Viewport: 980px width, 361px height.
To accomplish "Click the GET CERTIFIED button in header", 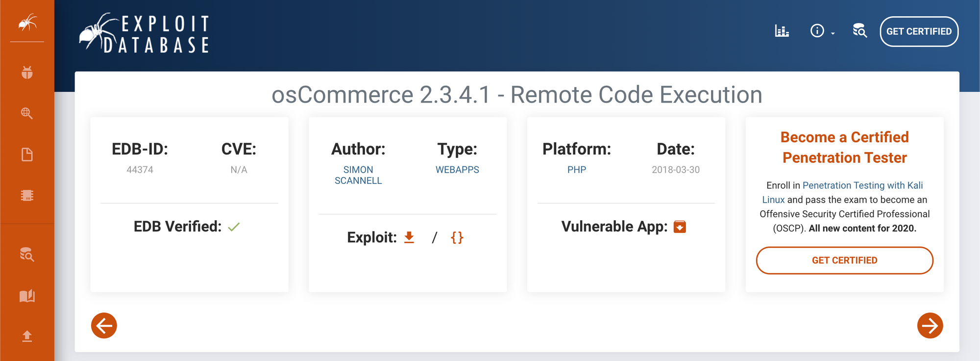I will [x=919, y=31].
